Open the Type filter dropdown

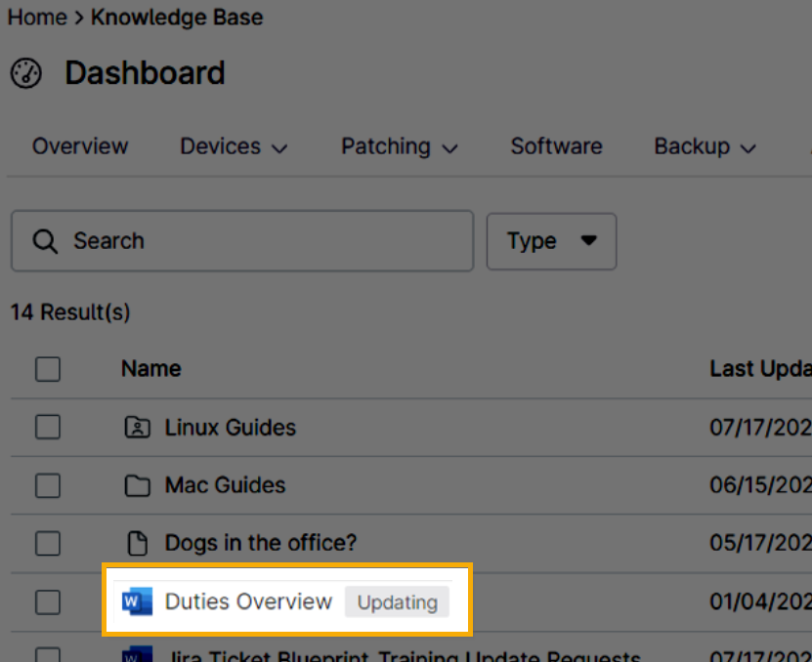tap(551, 241)
